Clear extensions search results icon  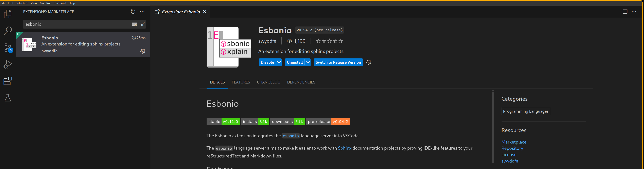coord(134,24)
